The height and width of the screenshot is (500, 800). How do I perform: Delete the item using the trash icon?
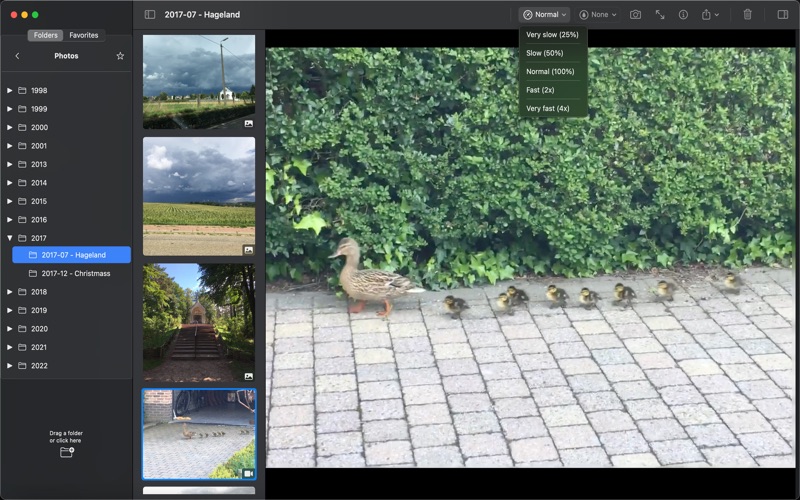(x=747, y=15)
